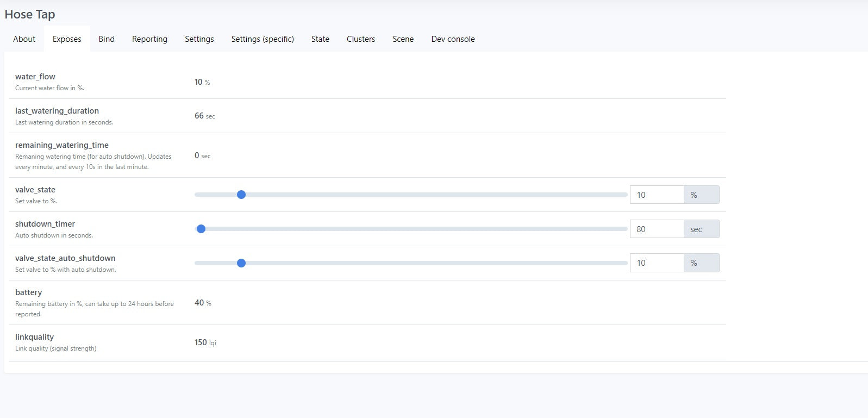Click the sec unit label beside shutdown_timer

point(701,229)
